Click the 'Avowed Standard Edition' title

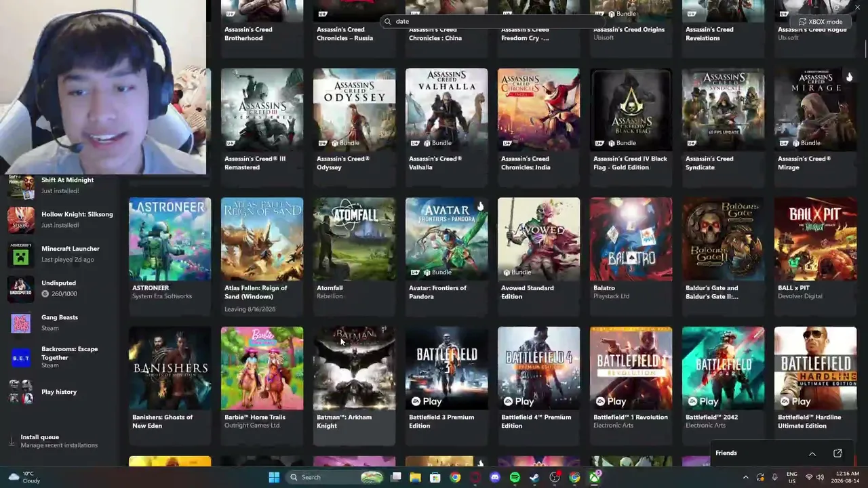[x=528, y=292]
